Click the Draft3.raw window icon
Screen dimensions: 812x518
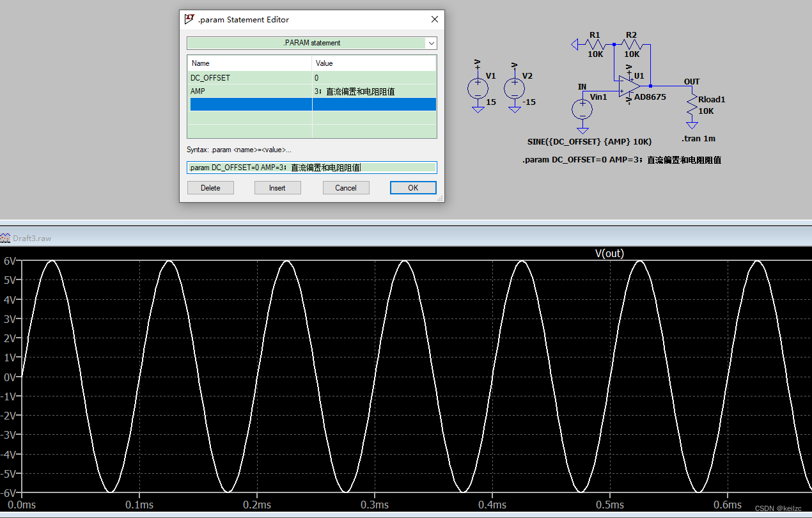6,238
